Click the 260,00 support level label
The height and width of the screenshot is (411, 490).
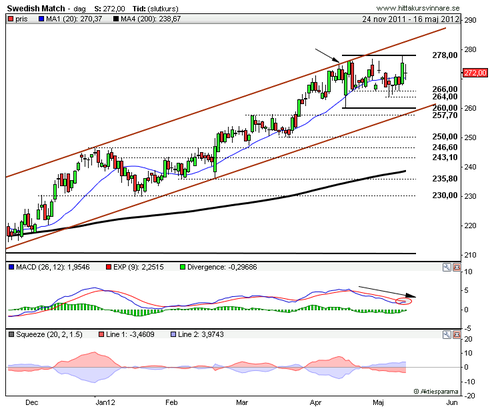point(445,108)
